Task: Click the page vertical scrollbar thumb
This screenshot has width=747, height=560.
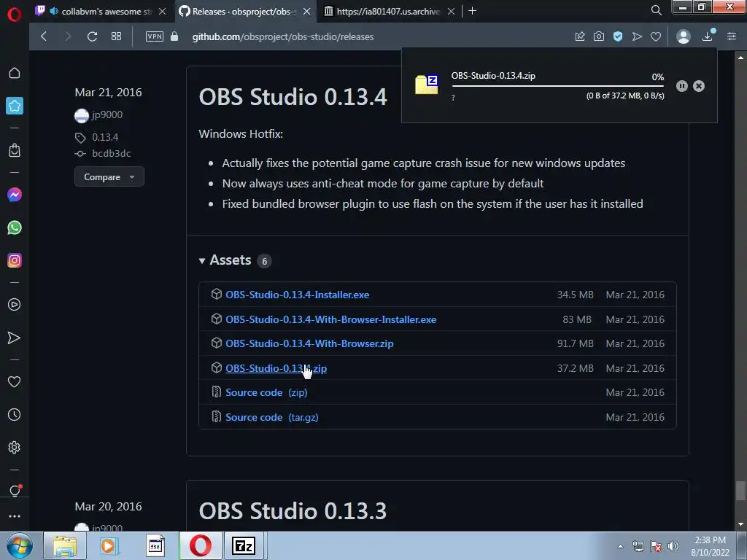Action: [x=740, y=491]
